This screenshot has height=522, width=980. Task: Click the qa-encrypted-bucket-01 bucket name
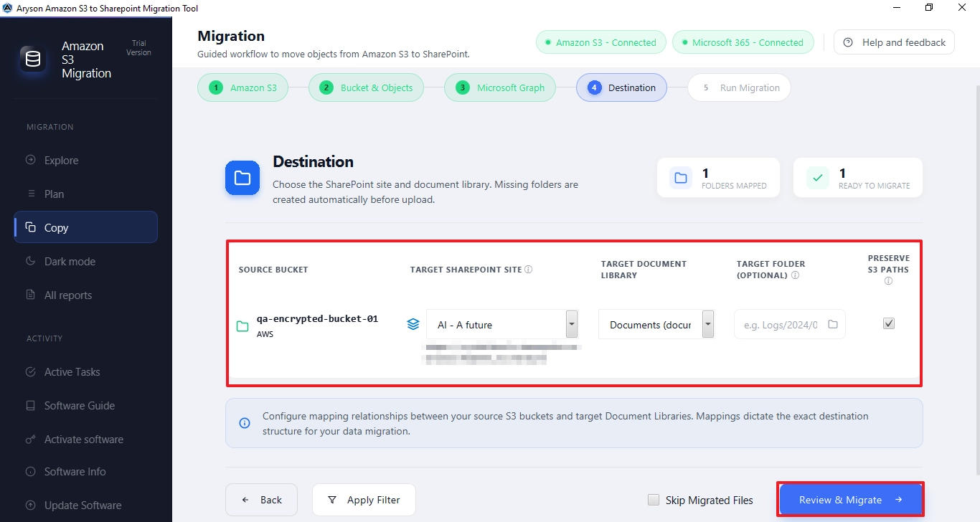[x=317, y=319]
